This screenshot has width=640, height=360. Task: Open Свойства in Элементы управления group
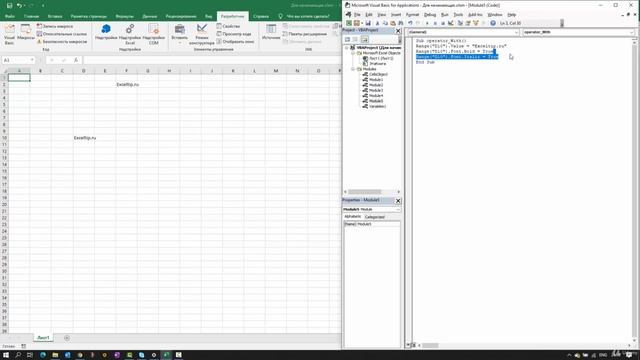pos(228,26)
